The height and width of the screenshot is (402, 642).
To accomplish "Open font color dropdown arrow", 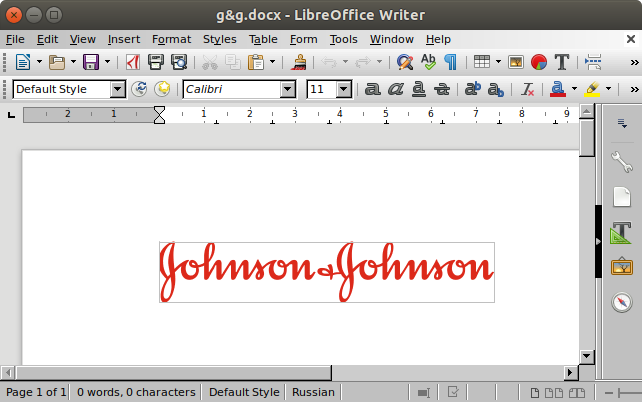I will coord(574,89).
